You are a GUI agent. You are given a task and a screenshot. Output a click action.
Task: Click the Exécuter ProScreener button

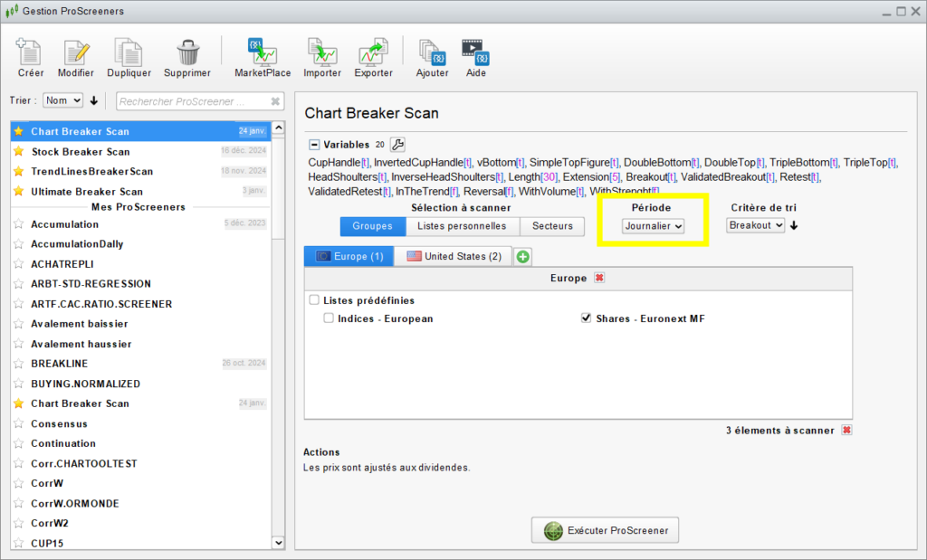pos(605,530)
